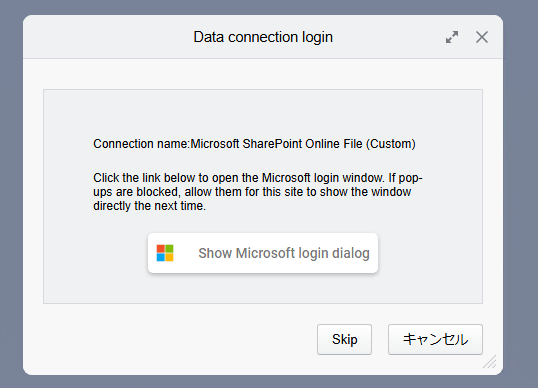Viewport: 538px width, 388px height.
Task: Click the pop-ups blocked instruction paragraph
Action: [258, 192]
